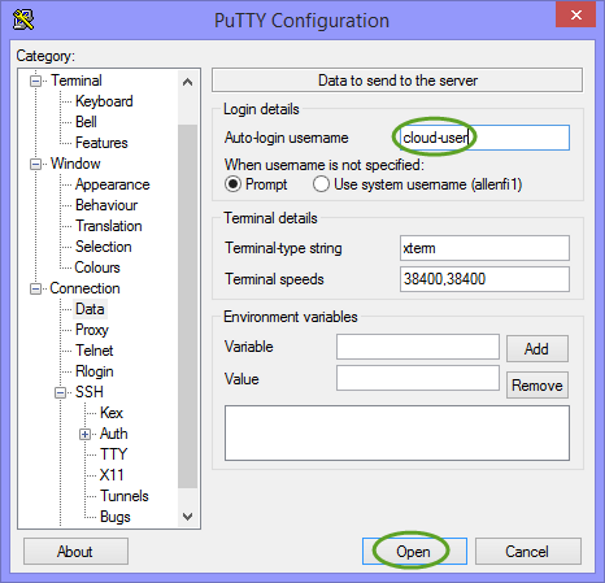605x583 pixels.
Task: Focus the Terminal speeds field
Action: click(484, 279)
